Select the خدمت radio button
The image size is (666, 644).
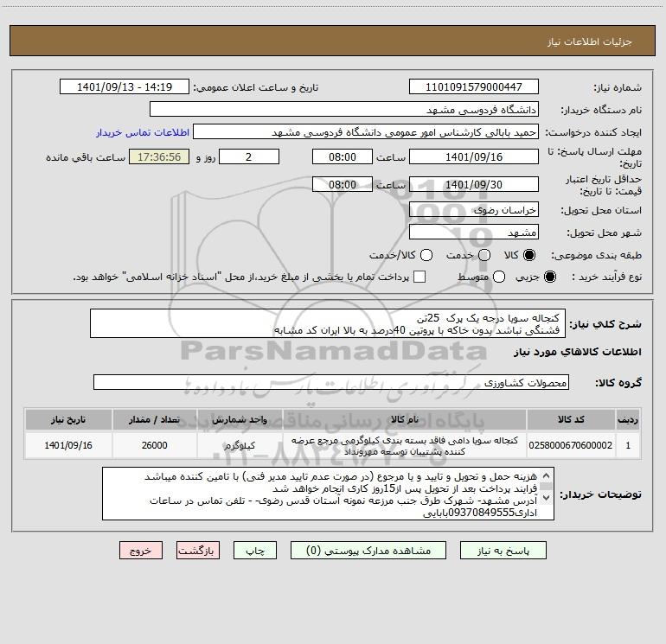(484, 255)
